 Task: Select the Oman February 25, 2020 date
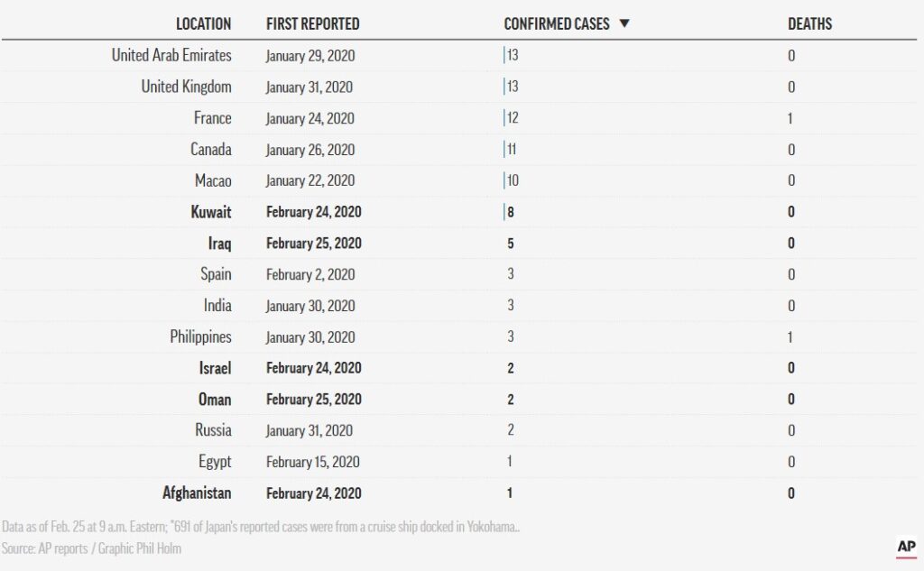tap(313, 400)
